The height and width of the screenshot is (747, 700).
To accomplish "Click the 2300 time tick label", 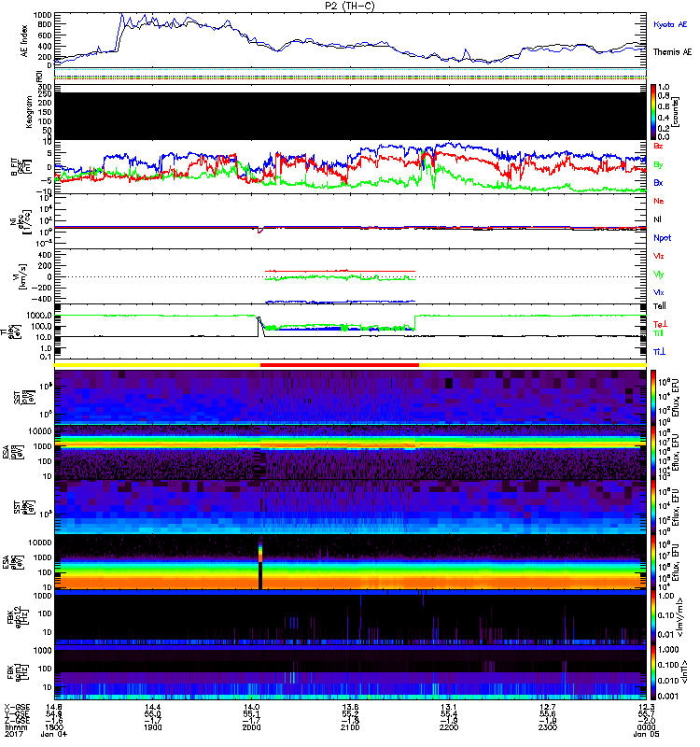I will click(x=548, y=727).
